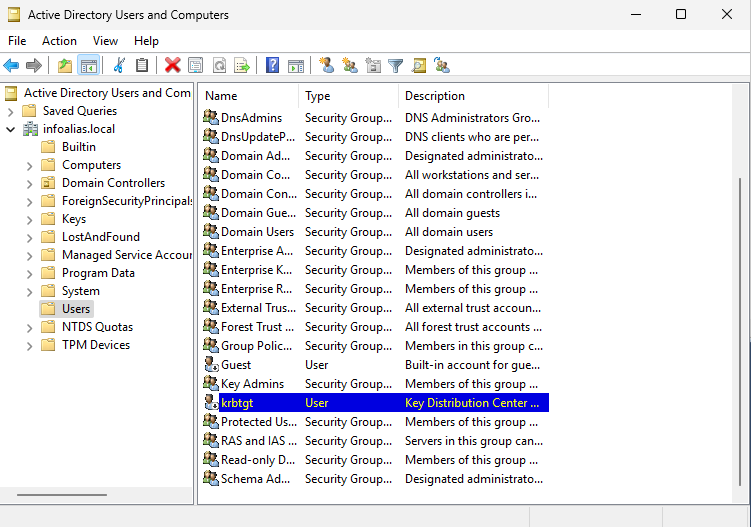Collapse the infoalias.local domain node
This screenshot has width=751, height=527.
(x=11, y=129)
